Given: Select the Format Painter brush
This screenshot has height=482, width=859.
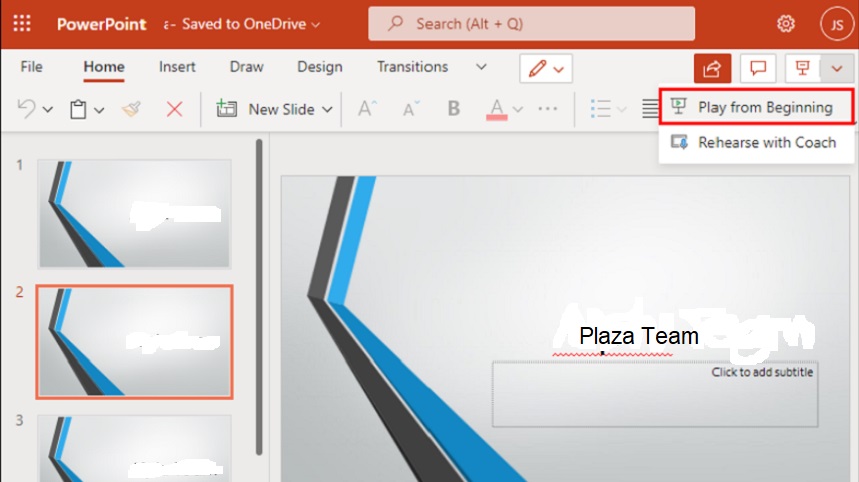Looking at the screenshot, I should [x=131, y=109].
